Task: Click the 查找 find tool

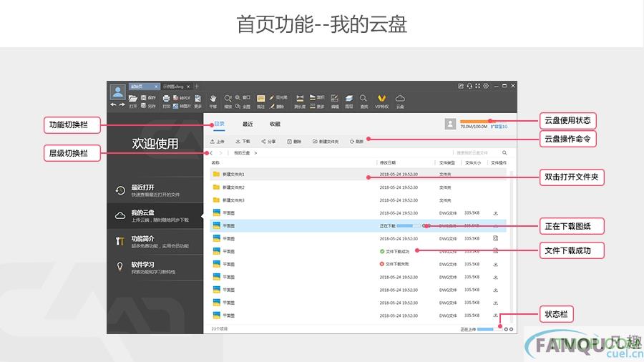Action: click(364, 102)
